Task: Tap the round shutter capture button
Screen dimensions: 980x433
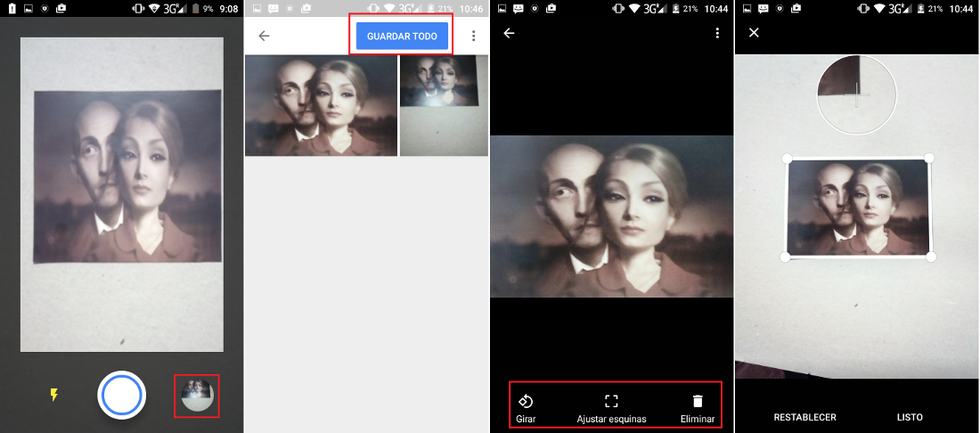Action: coord(121,395)
